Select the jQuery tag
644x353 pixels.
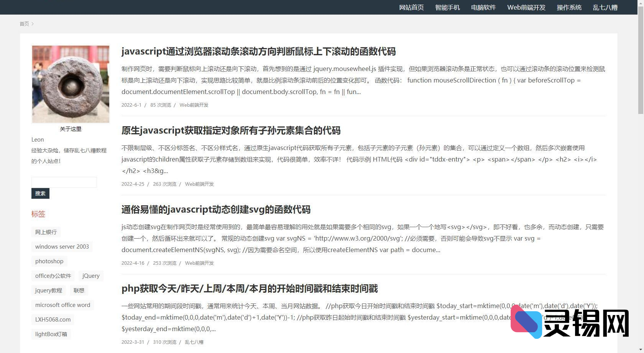tap(90, 275)
